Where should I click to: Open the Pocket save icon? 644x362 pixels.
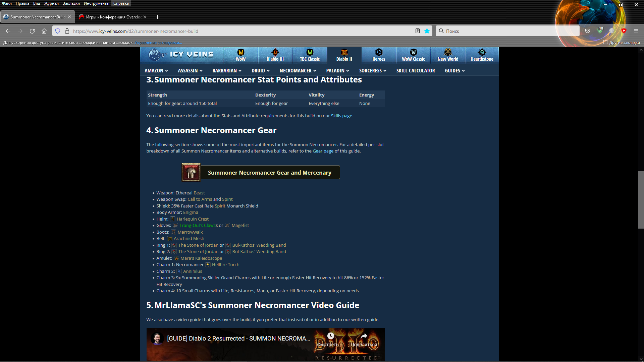[x=588, y=31]
